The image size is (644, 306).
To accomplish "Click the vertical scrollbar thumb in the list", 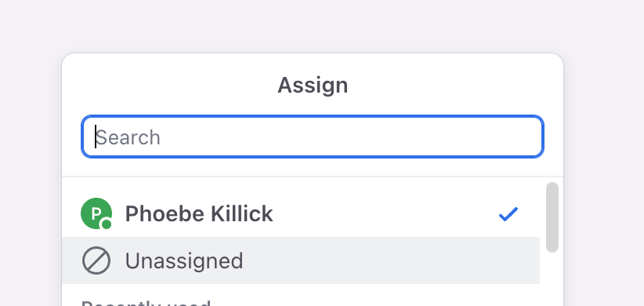I will pyautogui.click(x=552, y=217).
